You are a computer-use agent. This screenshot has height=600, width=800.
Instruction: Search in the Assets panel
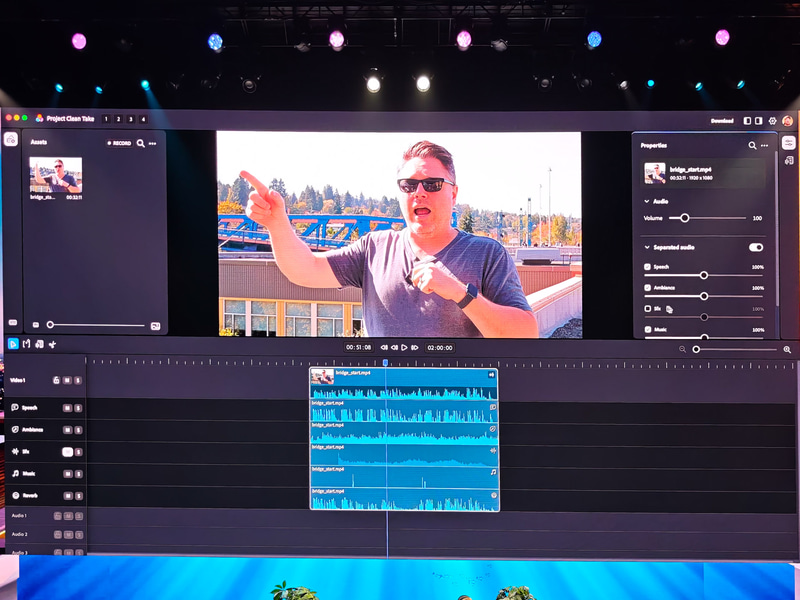tap(141, 143)
